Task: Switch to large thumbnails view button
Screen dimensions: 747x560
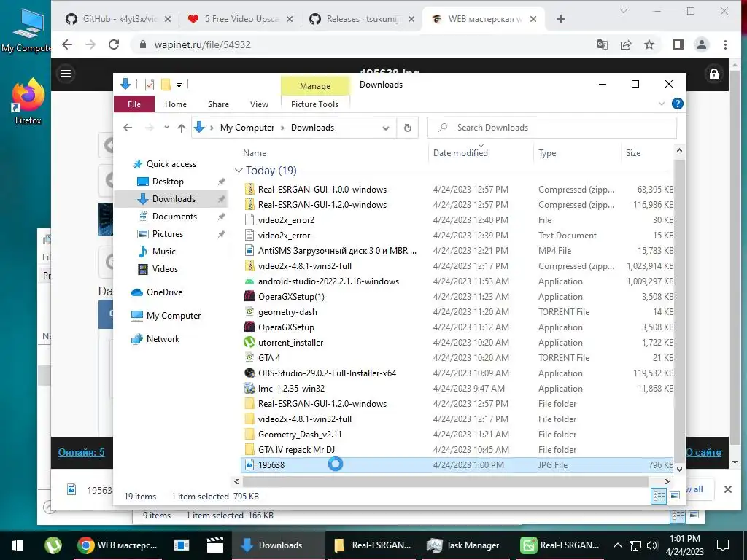Action: (x=675, y=496)
